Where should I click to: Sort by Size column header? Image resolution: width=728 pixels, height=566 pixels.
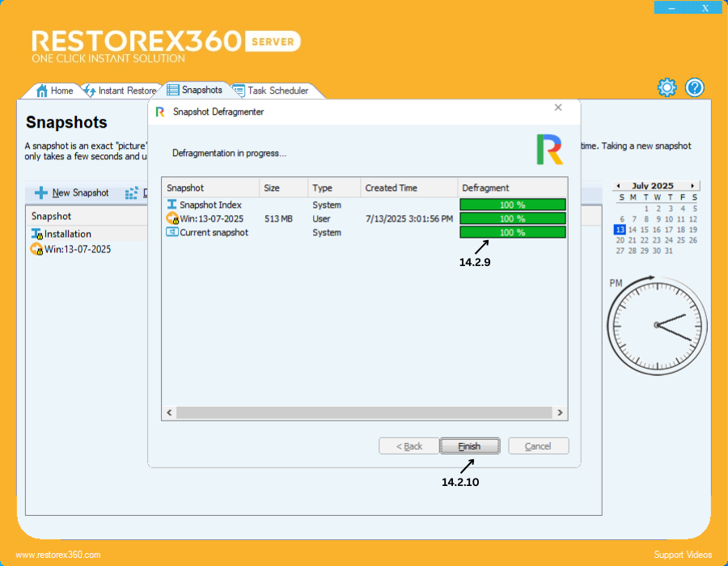point(283,188)
